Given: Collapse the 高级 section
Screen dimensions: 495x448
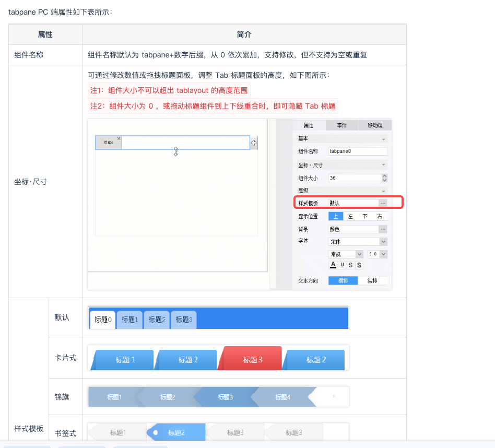Looking at the screenshot, I should click(383, 191).
